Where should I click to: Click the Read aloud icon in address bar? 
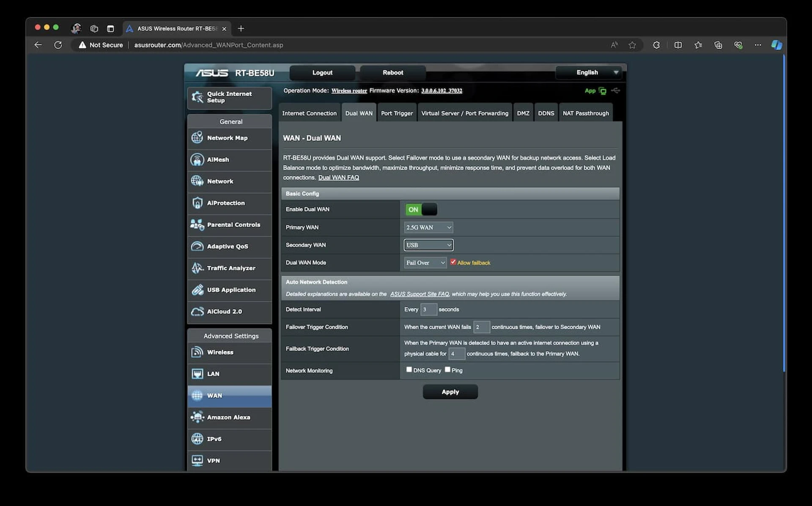pyautogui.click(x=614, y=45)
